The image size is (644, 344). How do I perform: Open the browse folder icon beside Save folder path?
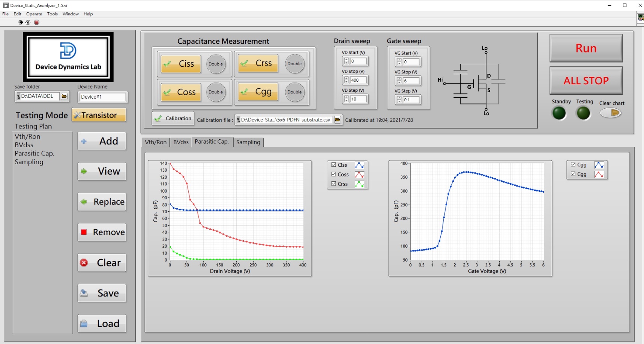coord(64,96)
